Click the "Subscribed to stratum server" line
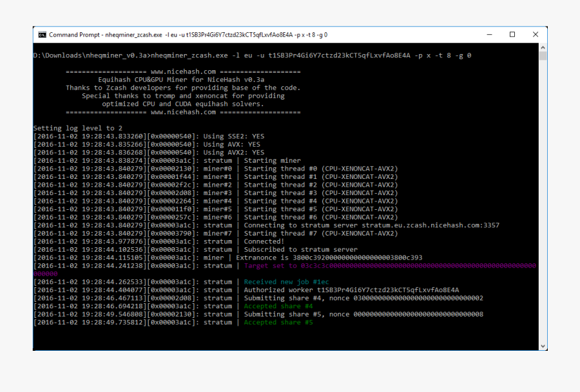The image size is (580, 392). click(x=300, y=250)
